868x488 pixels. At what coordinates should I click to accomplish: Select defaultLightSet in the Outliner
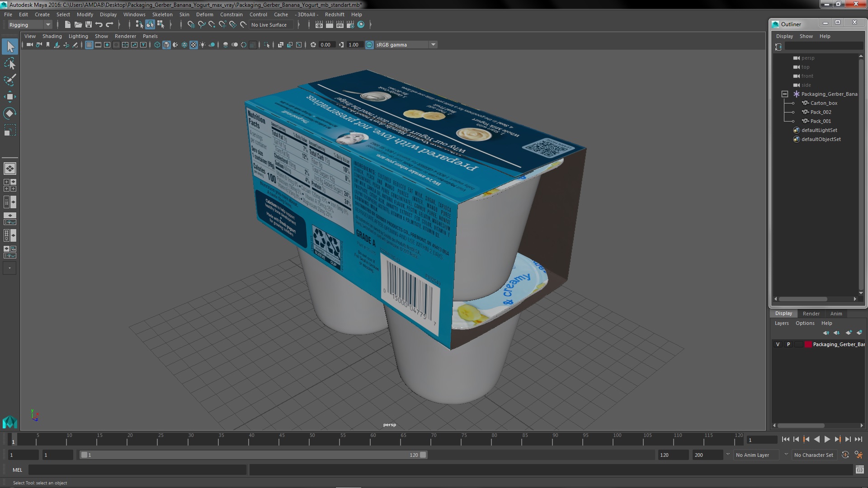[x=819, y=130]
